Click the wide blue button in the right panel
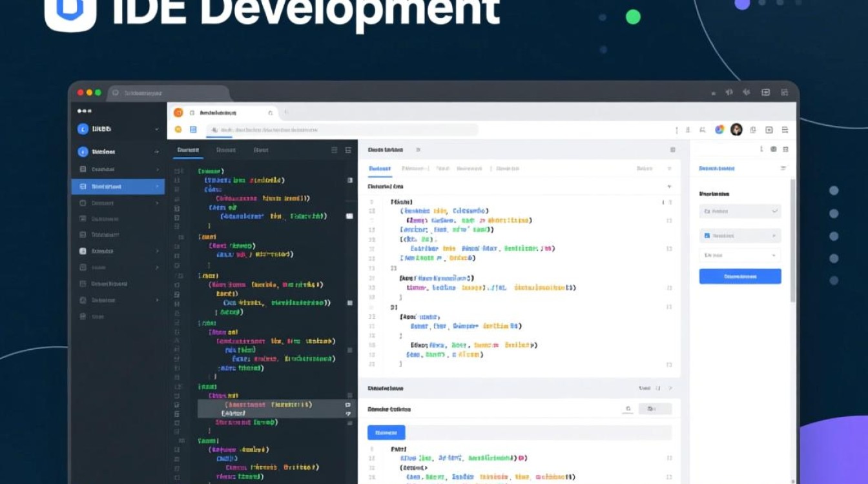This screenshot has width=868, height=484. coord(740,277)
